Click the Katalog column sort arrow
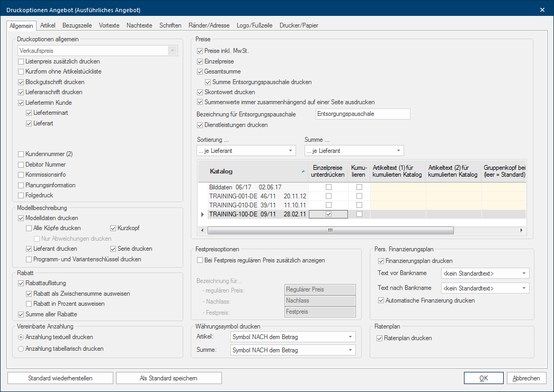Viewport: 554px width, 392px height. pyautogui.click(x=303, y=171)
